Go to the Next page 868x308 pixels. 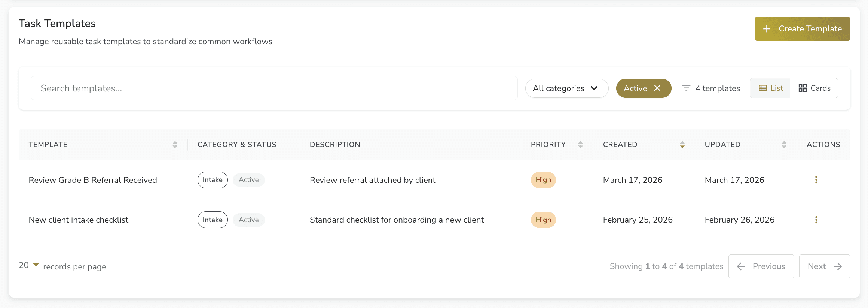pyautogui.click(x=824, y=266)
